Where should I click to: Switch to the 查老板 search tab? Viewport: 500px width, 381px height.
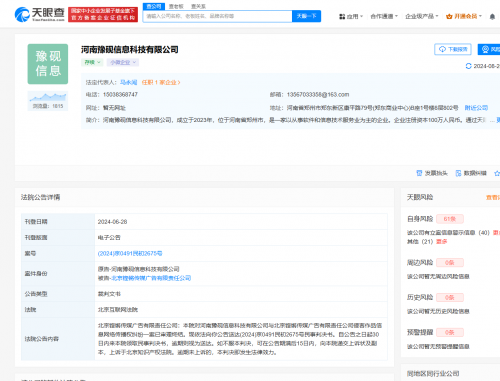pos(176,6)
